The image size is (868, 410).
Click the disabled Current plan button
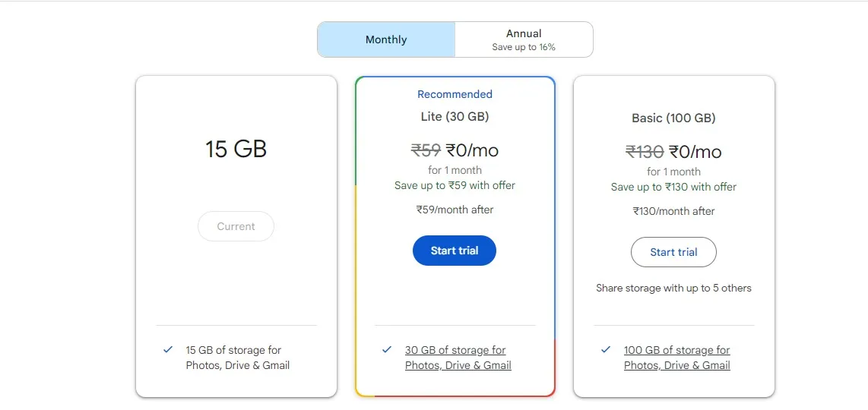point(236,226)
